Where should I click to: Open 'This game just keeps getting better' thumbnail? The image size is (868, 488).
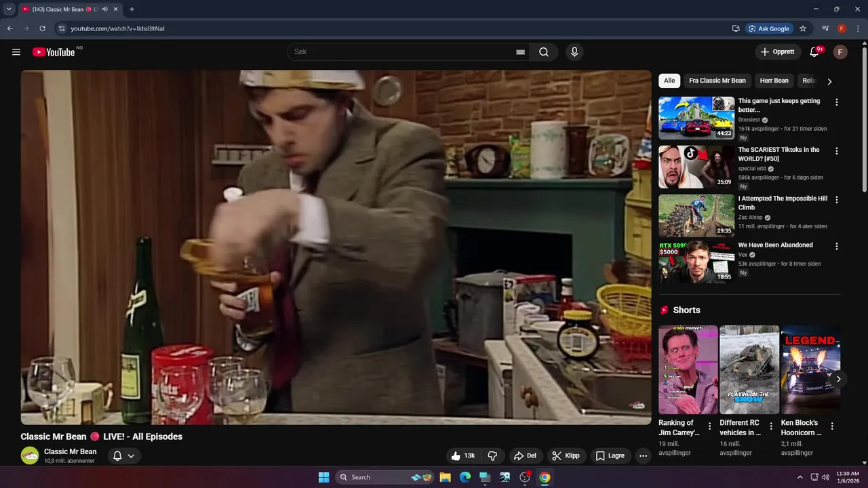696,118
